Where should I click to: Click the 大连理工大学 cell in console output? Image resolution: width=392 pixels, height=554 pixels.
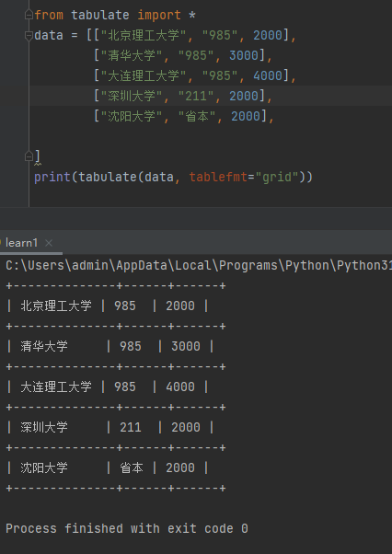(56, 387)
